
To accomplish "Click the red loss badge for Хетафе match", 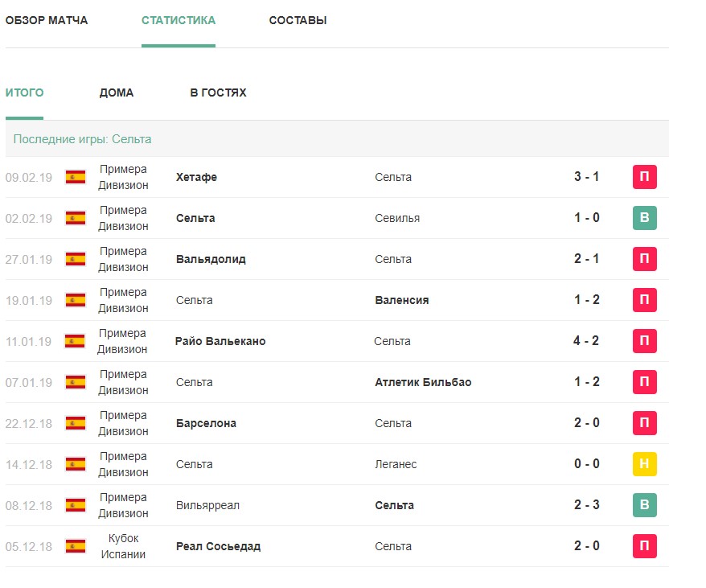I will 644,177.
